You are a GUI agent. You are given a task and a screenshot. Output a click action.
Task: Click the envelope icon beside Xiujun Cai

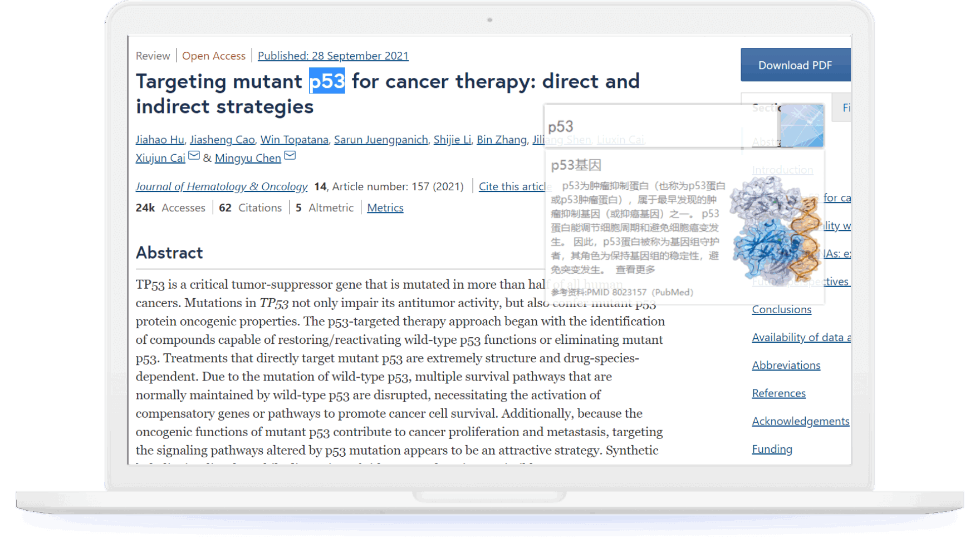point(194,156)
